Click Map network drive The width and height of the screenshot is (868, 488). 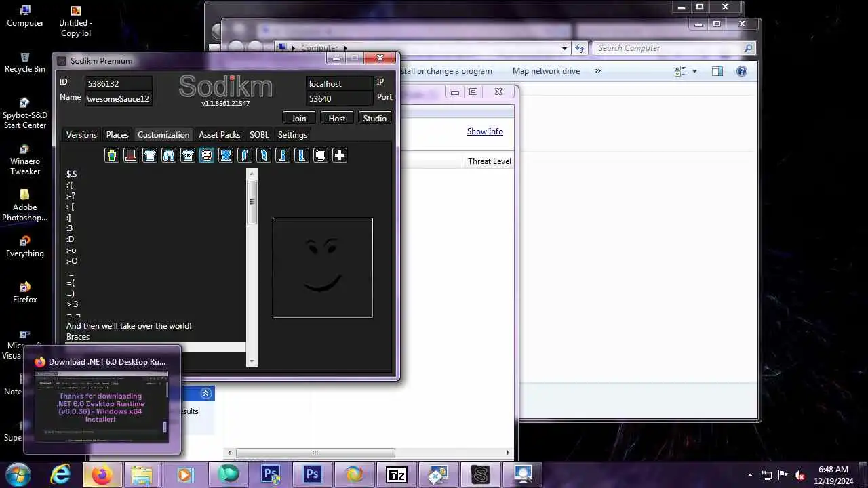click(546, 71)
